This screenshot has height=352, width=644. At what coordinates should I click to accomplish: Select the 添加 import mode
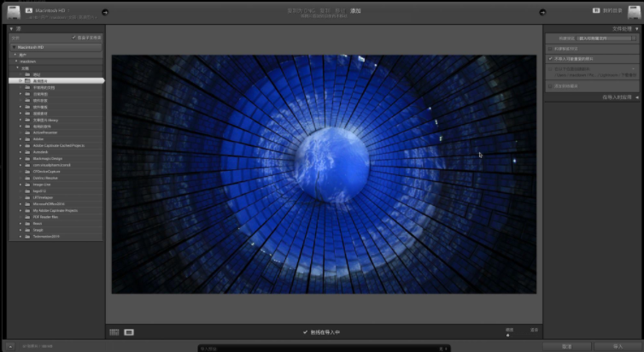point(355,10)
